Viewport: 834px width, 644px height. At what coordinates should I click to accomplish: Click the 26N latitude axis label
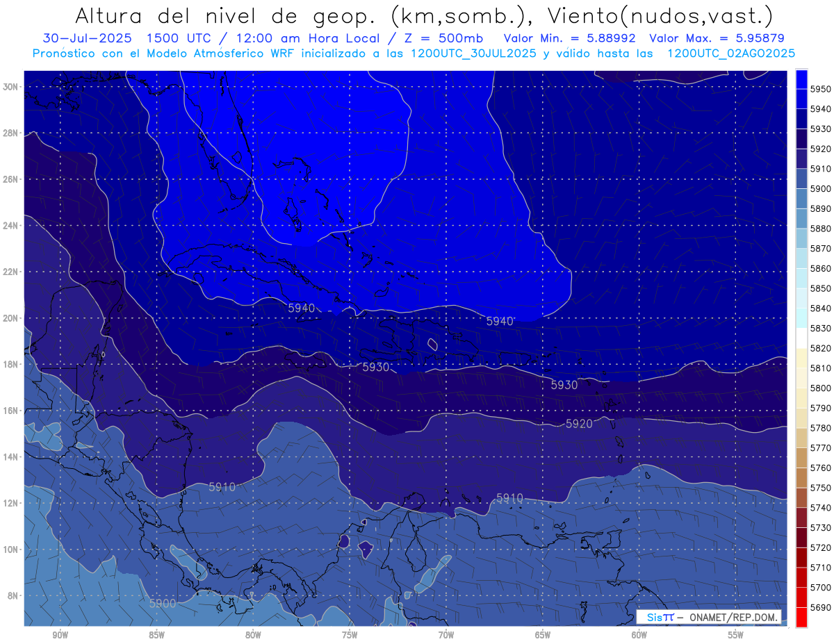coord(10,179)
